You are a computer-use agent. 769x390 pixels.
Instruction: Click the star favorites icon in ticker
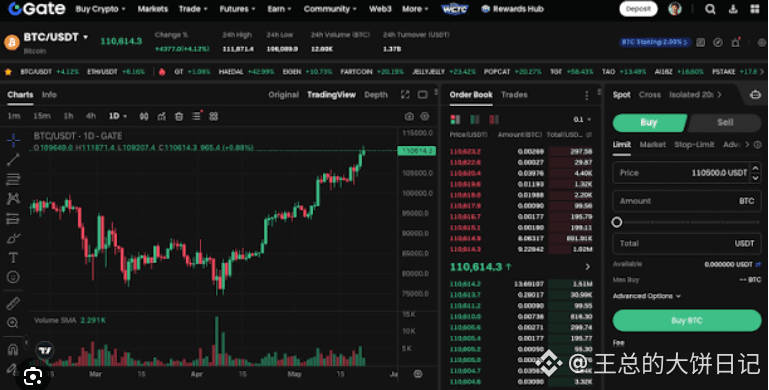point(8,72)
